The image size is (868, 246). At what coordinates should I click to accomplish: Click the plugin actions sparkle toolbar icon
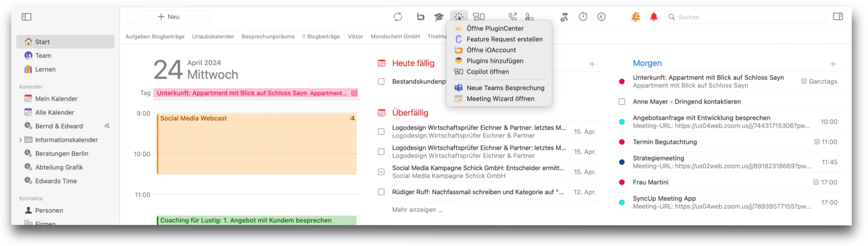pos(458,17)
